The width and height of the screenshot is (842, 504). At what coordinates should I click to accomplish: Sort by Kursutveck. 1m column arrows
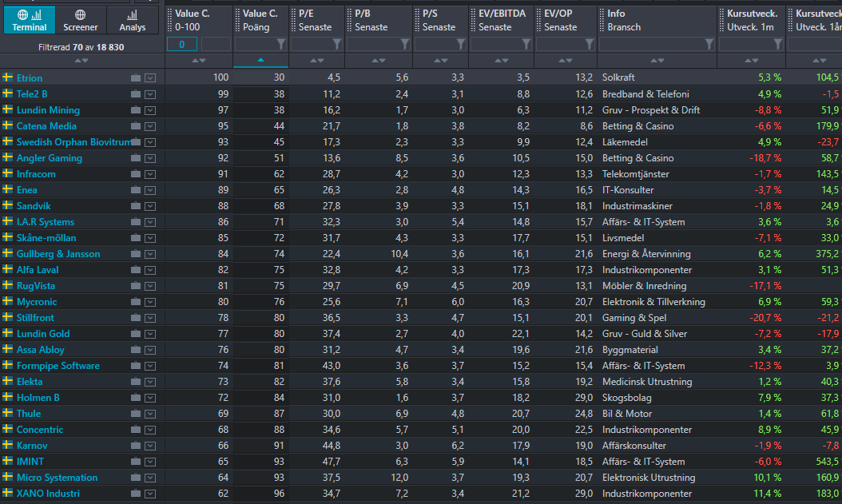751,61
